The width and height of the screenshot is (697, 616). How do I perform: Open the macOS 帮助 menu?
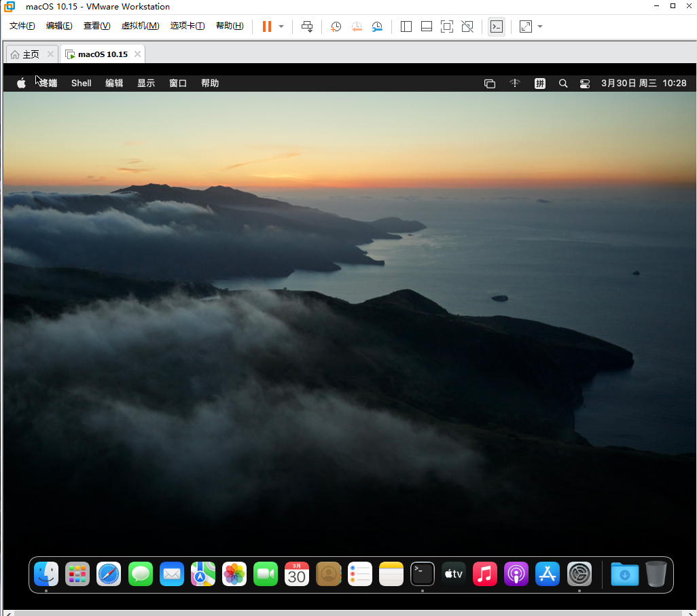(210, 83)
